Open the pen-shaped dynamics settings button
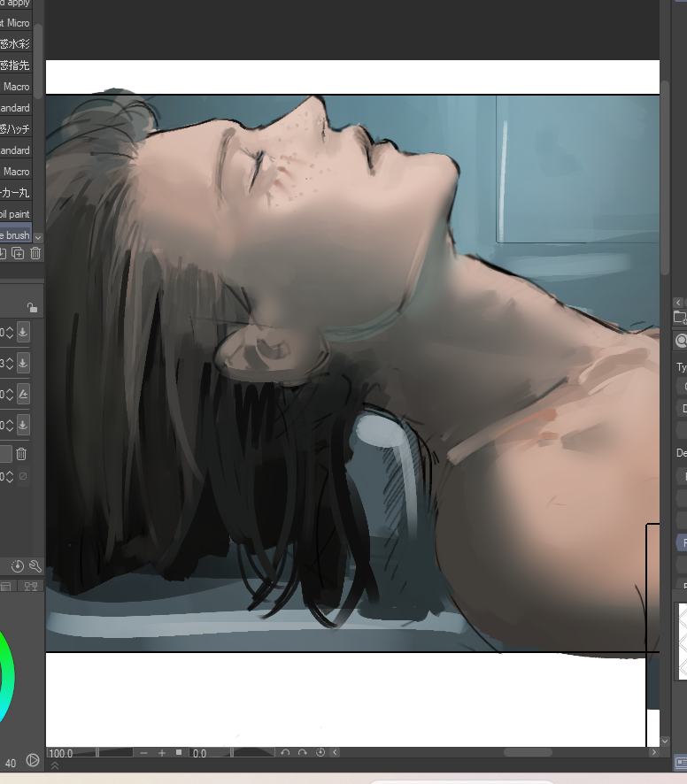 pyautogui.click(x=23, y=394)
